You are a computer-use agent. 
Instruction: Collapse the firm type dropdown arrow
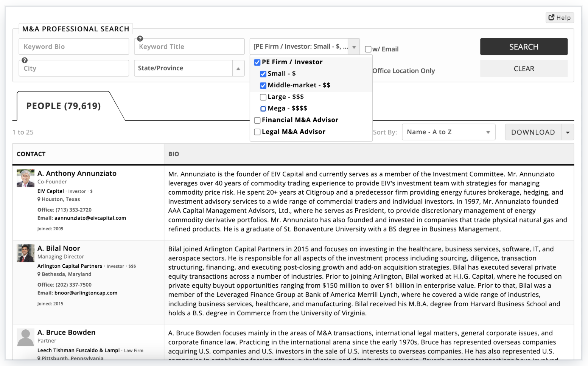click(x=354, y=47)
